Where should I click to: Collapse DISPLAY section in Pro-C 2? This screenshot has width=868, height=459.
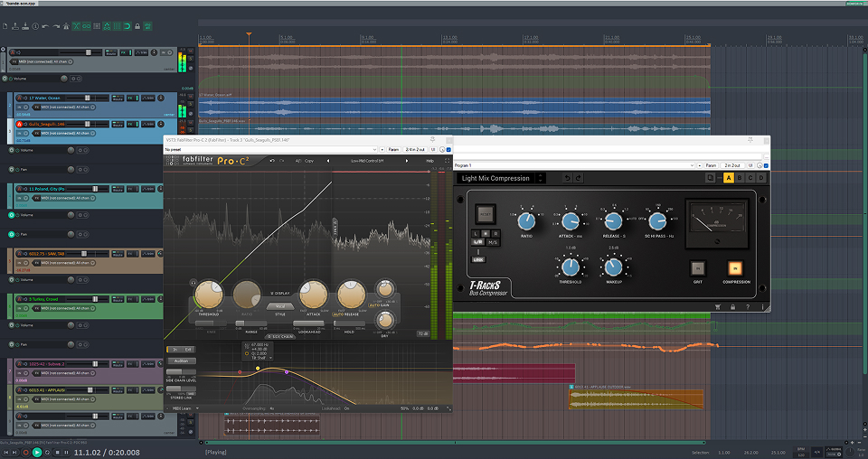click(x=280, y=294)
